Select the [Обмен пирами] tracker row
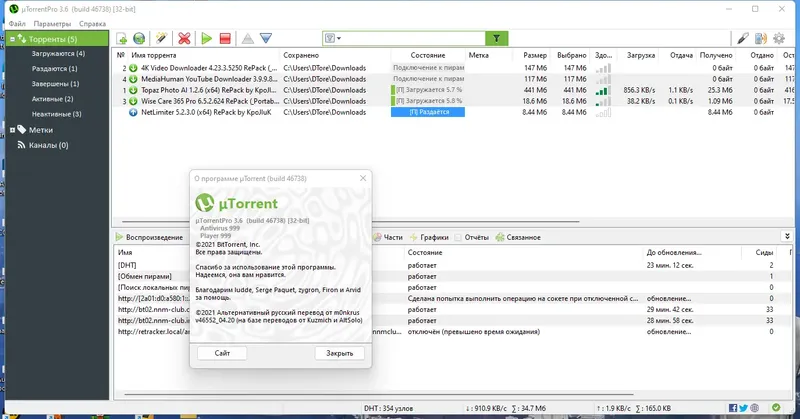 click(454, 277)
